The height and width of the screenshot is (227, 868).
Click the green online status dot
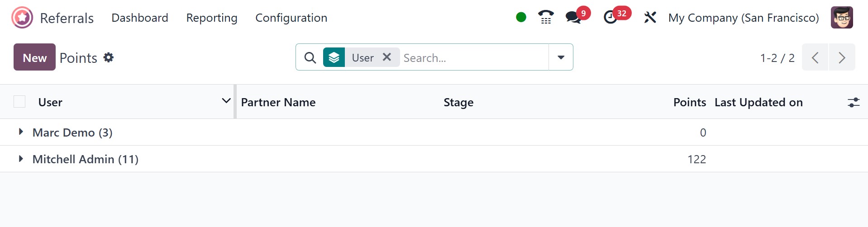521,17
